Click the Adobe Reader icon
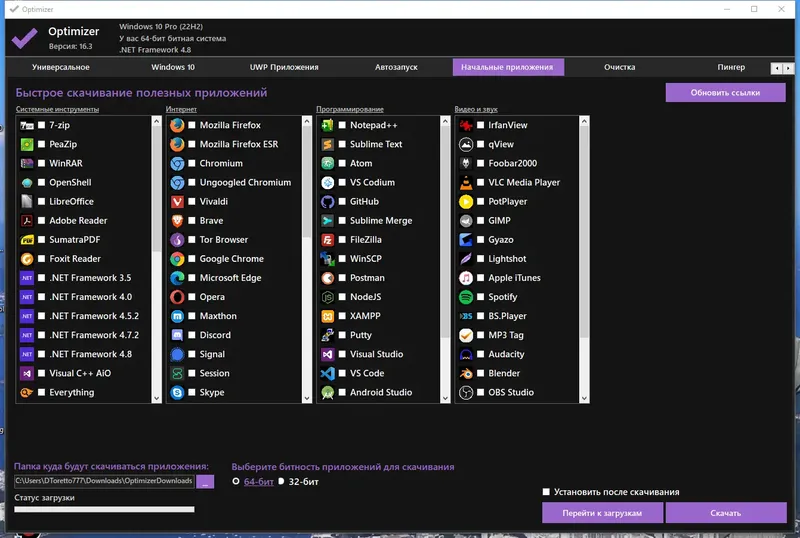 tap(27, 221)
